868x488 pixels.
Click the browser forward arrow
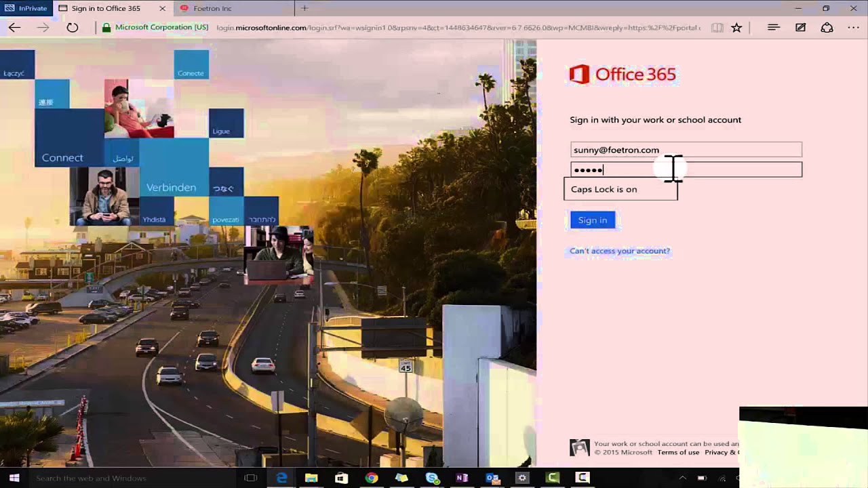(43, 28)
